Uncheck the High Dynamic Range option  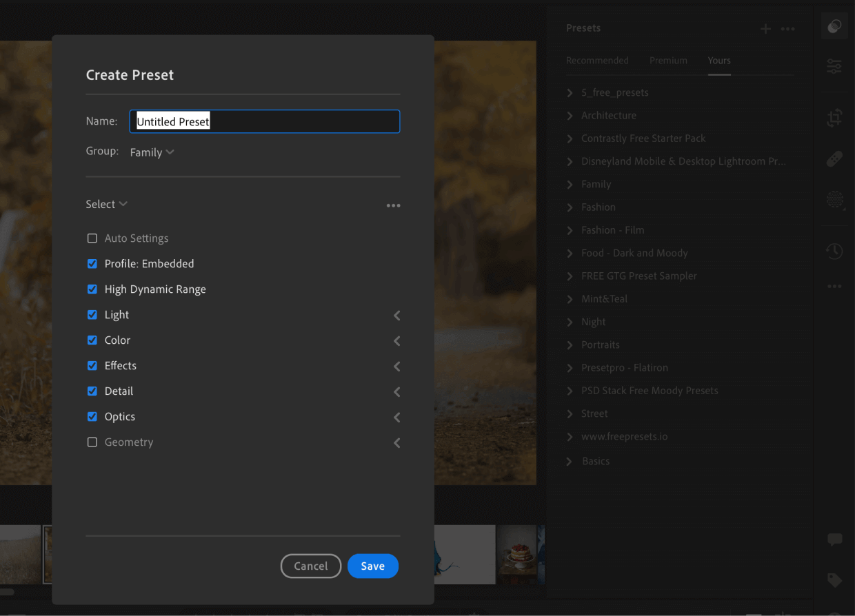pos(92,289)
